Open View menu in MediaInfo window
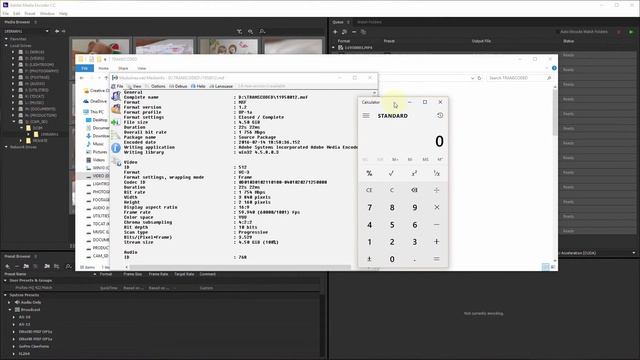Viewport: 640px width, 360px height. pos(134,87)
